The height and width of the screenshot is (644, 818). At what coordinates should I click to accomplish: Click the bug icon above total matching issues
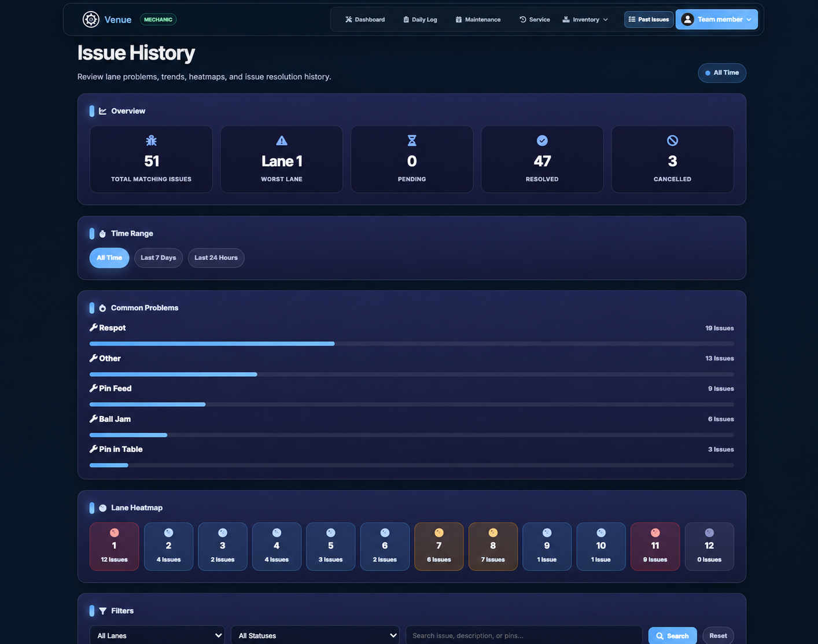[152, 141]
